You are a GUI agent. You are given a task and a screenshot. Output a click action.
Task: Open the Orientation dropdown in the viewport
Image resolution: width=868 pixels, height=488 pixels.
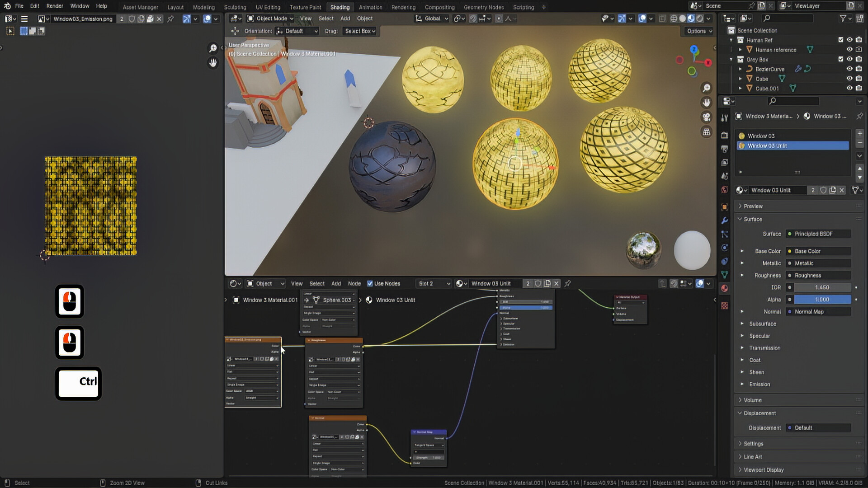(297, 31)
